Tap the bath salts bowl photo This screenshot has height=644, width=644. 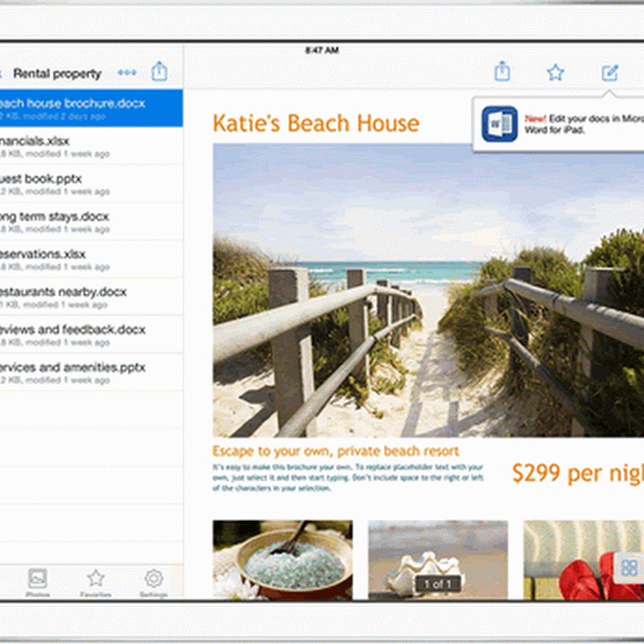tap(283, 560)
